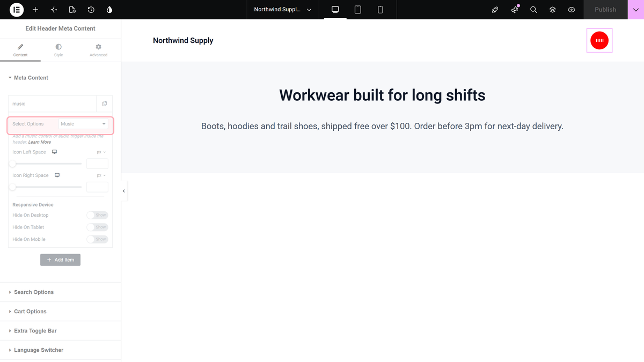Click the Icon Left Space slider handle
This screenshot has width=644, height=362.
tap(12, 164)
